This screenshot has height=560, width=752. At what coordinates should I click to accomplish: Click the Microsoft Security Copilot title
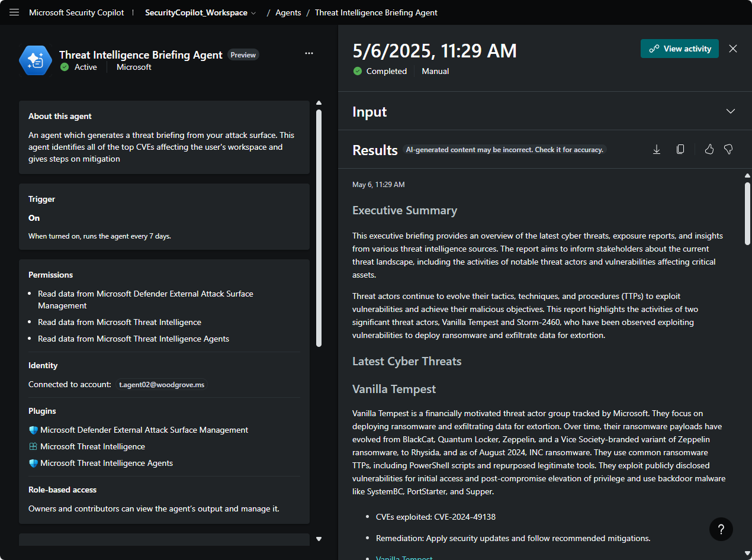pos(76,12)
